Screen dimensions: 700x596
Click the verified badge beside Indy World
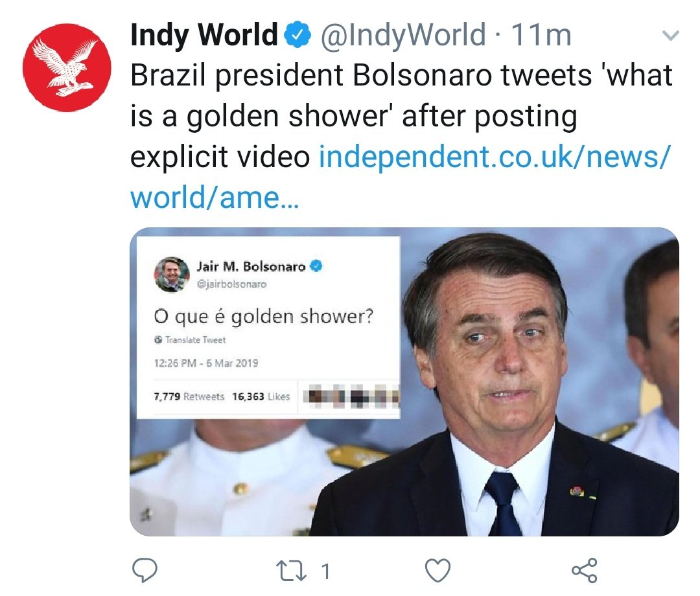pos(297,35)
